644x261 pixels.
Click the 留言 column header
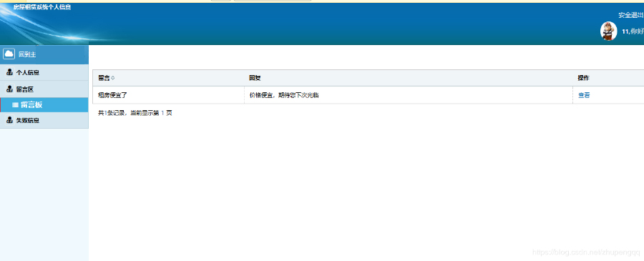[x=168, y=78]
